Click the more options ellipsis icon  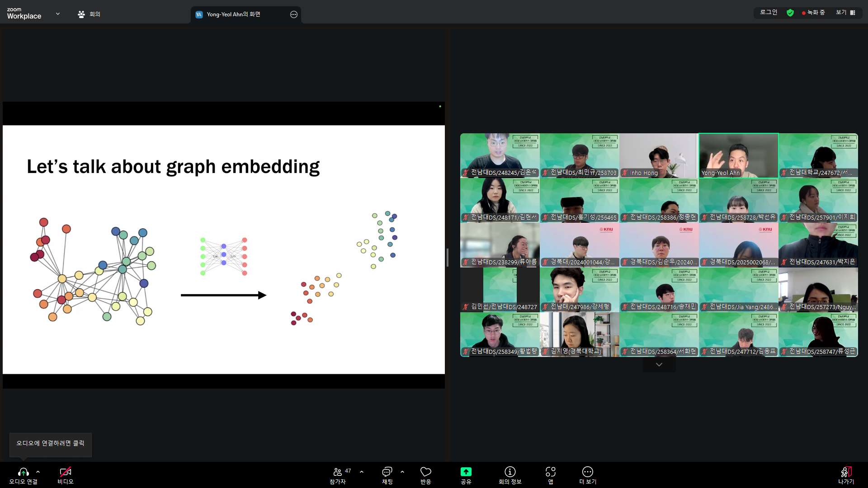coord(587,472)
